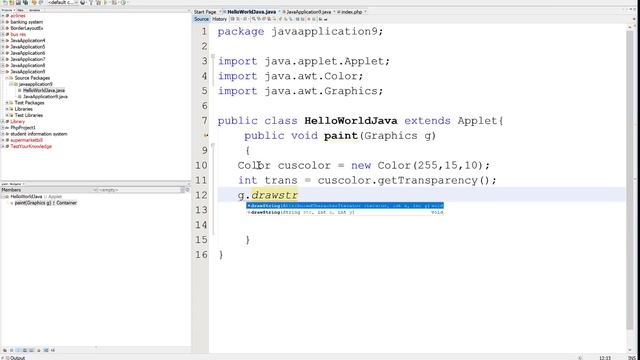The image size is (640, 360).
Task: Select HelloWorldJava.java in the project tree
Action: [44, 90]
